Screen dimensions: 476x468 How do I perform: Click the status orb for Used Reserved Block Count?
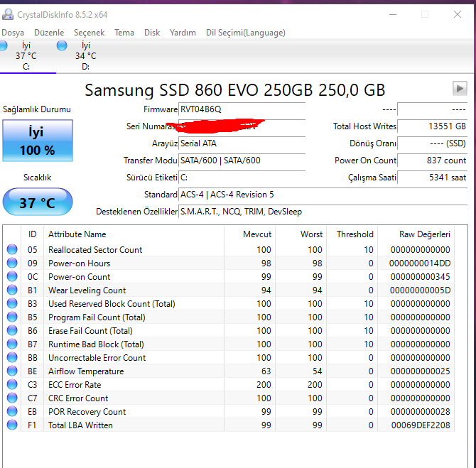12,303
